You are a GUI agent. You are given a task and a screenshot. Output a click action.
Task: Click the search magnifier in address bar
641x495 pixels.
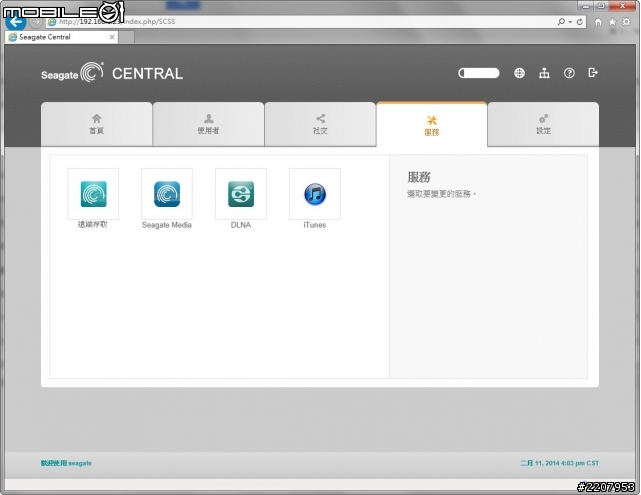pyautogui.click(x=561, y=22)
